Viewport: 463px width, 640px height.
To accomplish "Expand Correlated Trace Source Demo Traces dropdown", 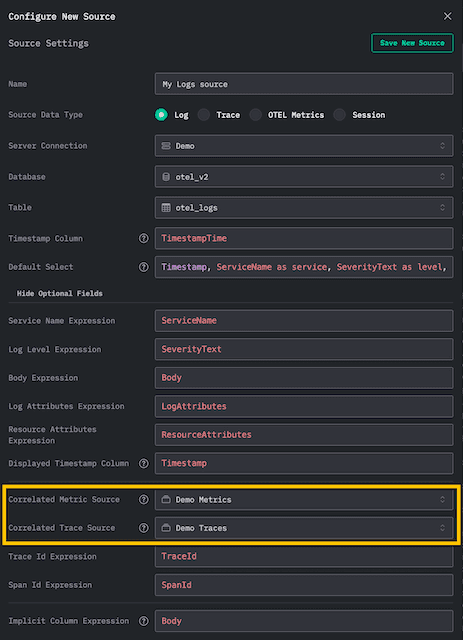I will [x=304, y=528].
